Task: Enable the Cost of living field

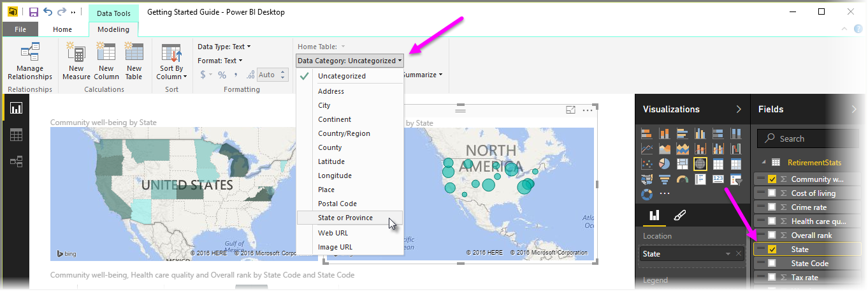Action: pos(772,193)
